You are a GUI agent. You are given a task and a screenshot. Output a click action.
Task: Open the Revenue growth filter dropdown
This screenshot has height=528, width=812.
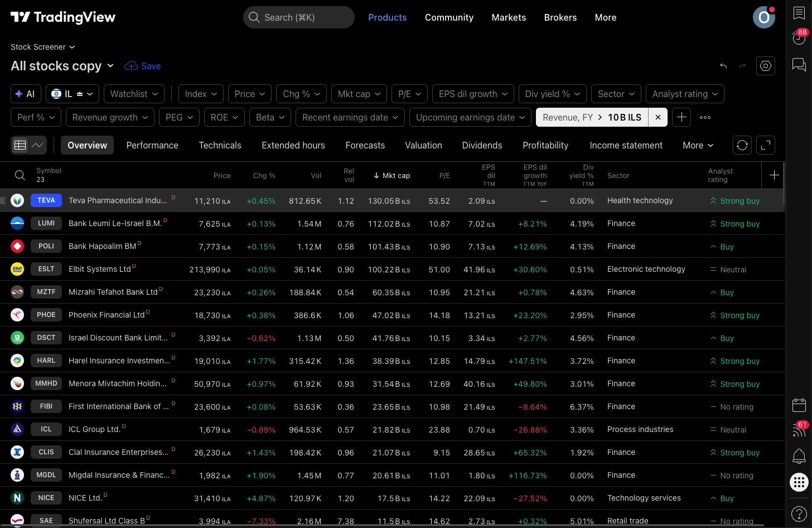(x=110, y=117)
